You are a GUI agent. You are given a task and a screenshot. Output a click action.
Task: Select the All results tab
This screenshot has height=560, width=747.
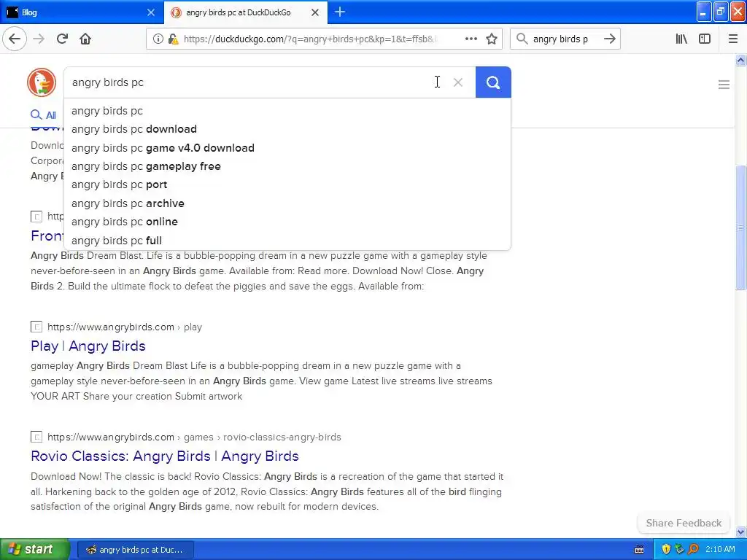[x=43, y=114]
